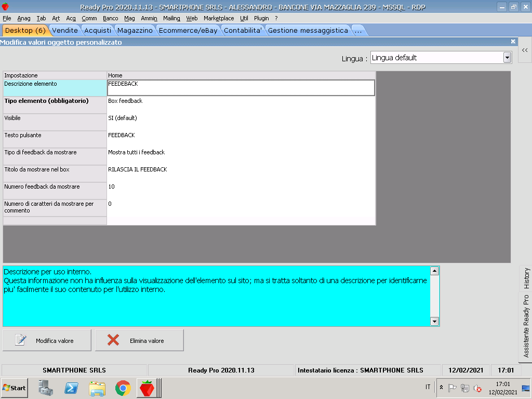Click the network tray icon
Viewport: 532px width, 399px height.
465,388
